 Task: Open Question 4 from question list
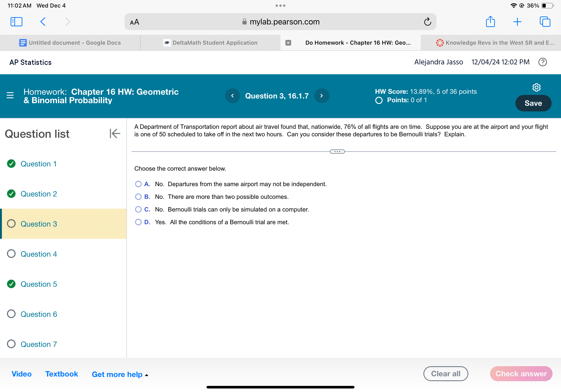[39, 253]
